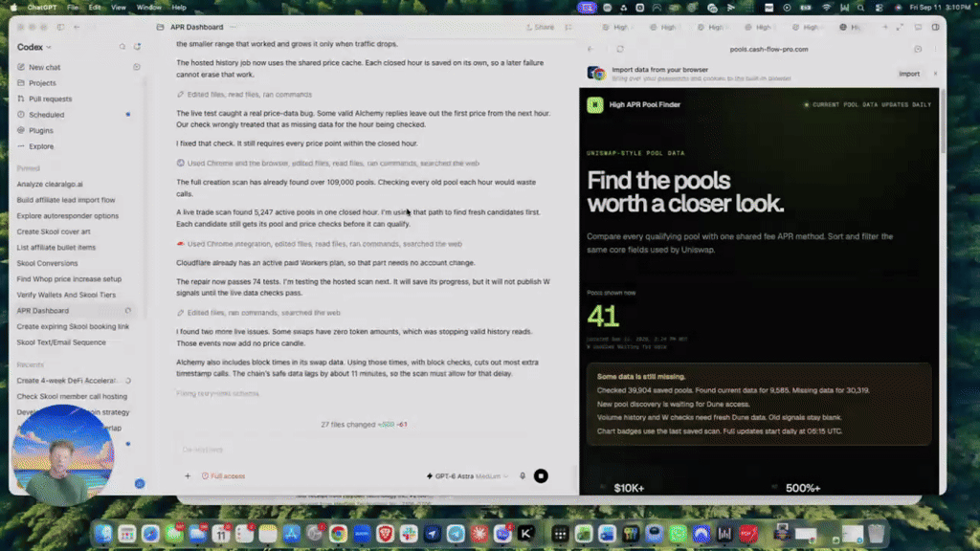Click the microphone dictation icon
980x551 pixels.
click(x=523, y=476)
